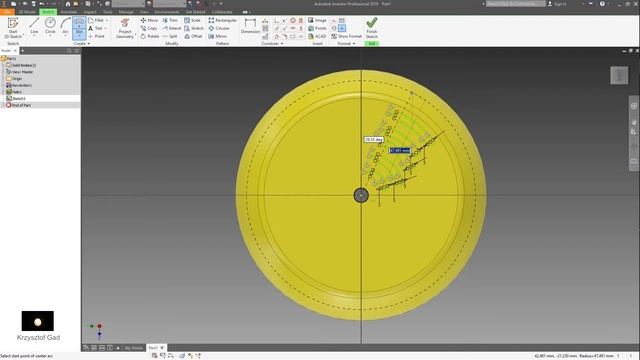Click the green Finish Sketch checkmark
The width and height of the screenshot is (640, 360).
click(x=371, y=22)
